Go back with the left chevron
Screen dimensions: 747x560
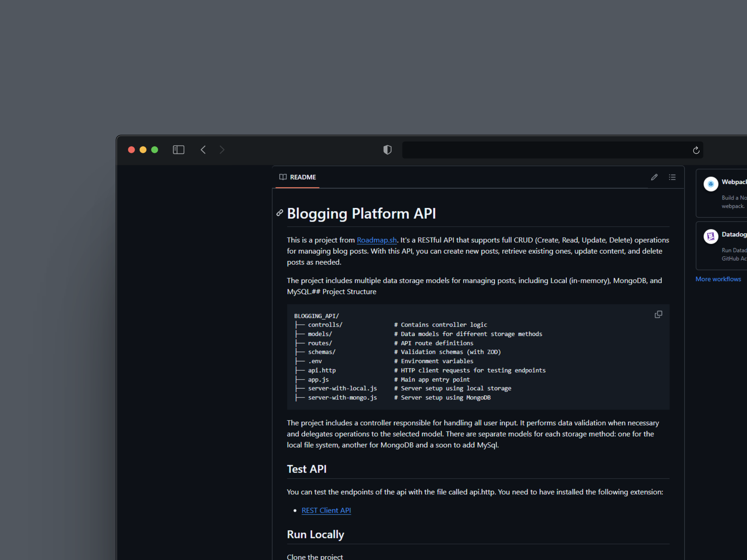[x=203, y=150]
